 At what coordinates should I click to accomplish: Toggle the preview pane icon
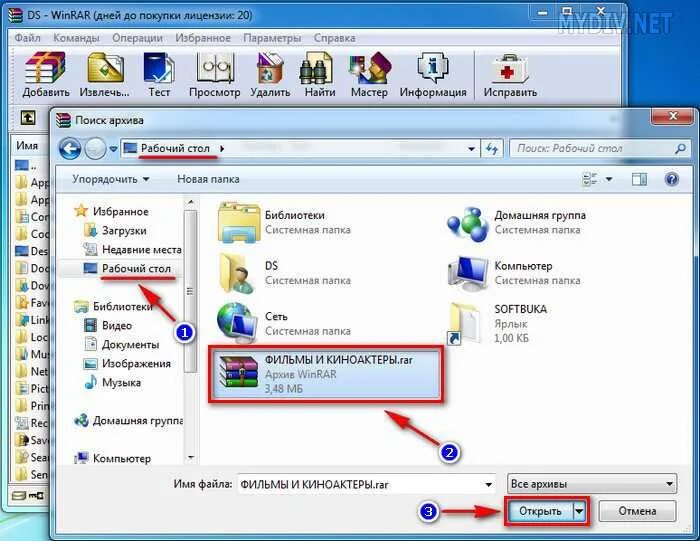point(639,179)
